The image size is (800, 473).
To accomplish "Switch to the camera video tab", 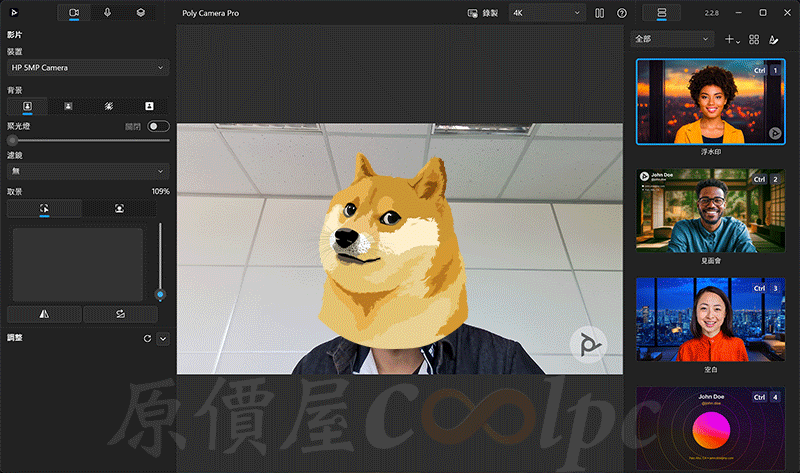I will point(74,13).
